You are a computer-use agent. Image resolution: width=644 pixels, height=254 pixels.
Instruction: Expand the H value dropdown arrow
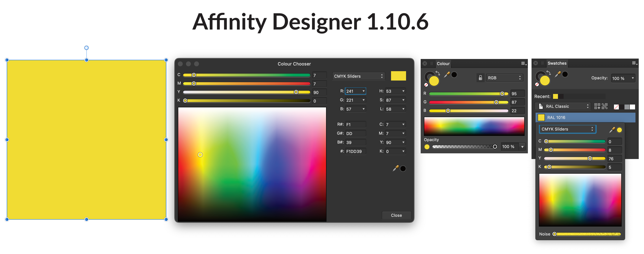tap(403, 91)
